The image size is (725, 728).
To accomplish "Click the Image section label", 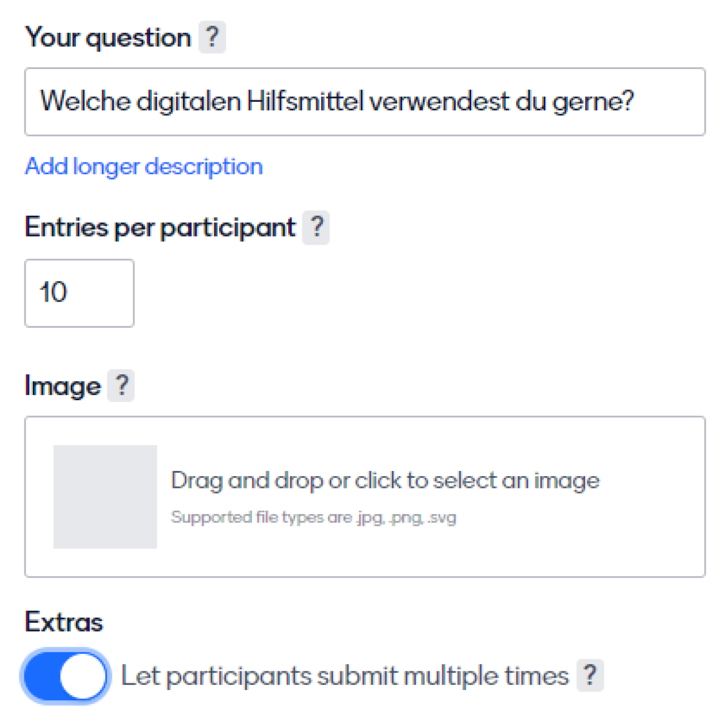I will click(62, 387).
